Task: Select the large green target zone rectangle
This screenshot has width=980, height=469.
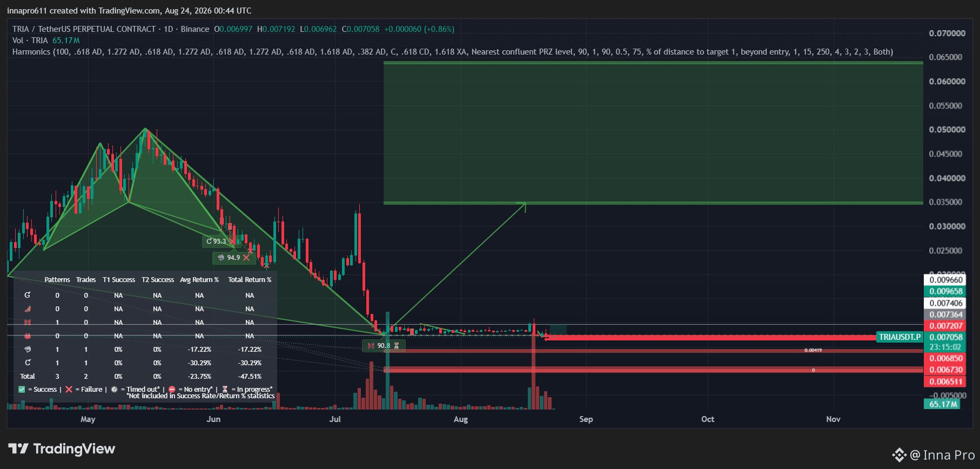Action: tap(653, 133)
